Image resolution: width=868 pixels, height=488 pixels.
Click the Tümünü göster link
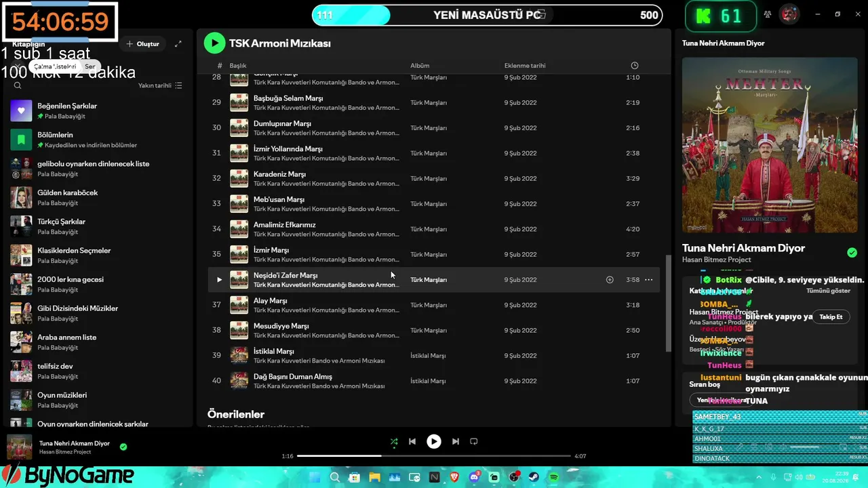coord(828,291)
